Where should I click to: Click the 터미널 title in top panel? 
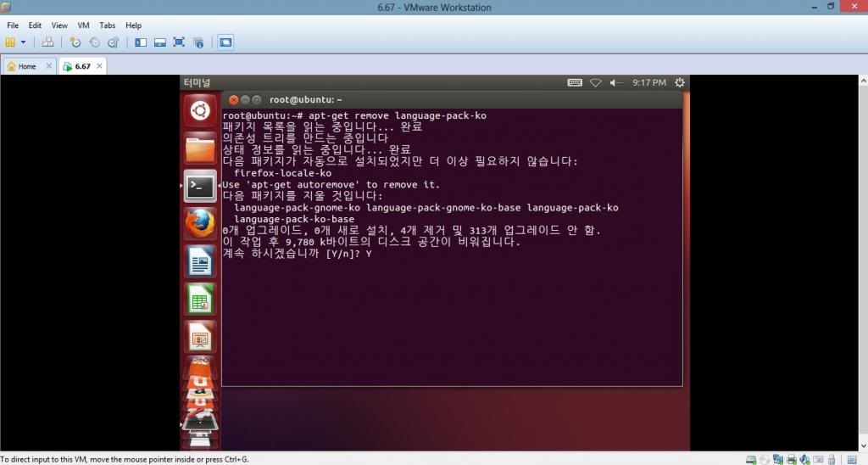pyautogui.click(x=197, y=82)
